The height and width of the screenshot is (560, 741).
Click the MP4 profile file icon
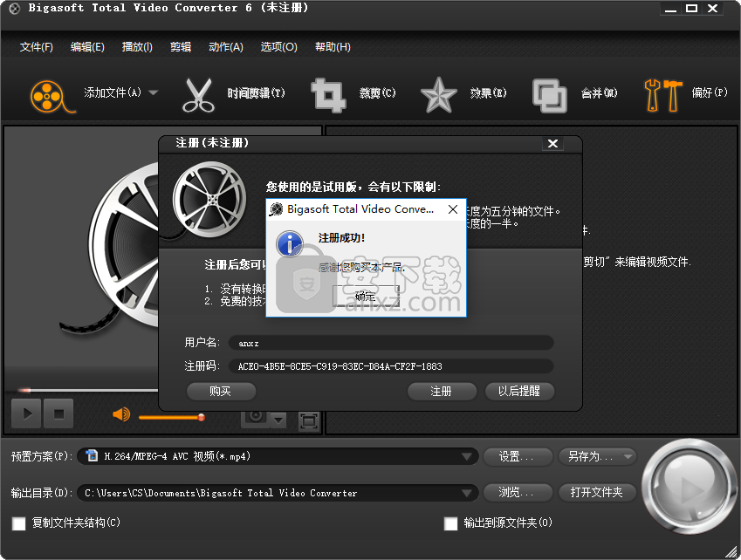pyautogui.click(x=92, y=455)
